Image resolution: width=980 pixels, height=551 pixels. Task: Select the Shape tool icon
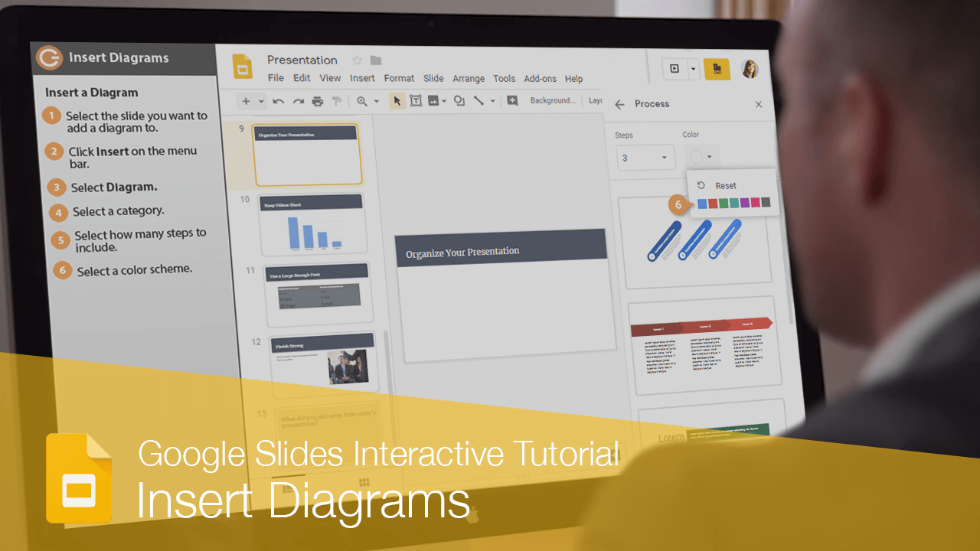(459, 101)
